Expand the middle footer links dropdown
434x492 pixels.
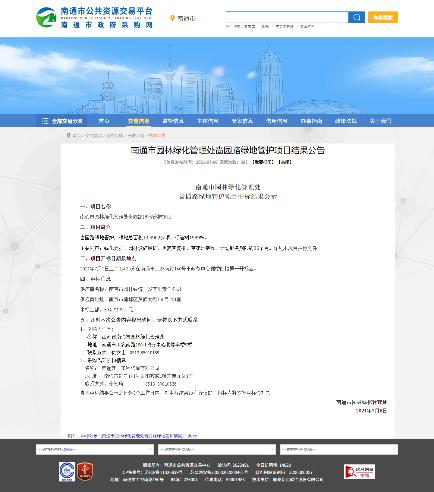(x=217, y=449)
